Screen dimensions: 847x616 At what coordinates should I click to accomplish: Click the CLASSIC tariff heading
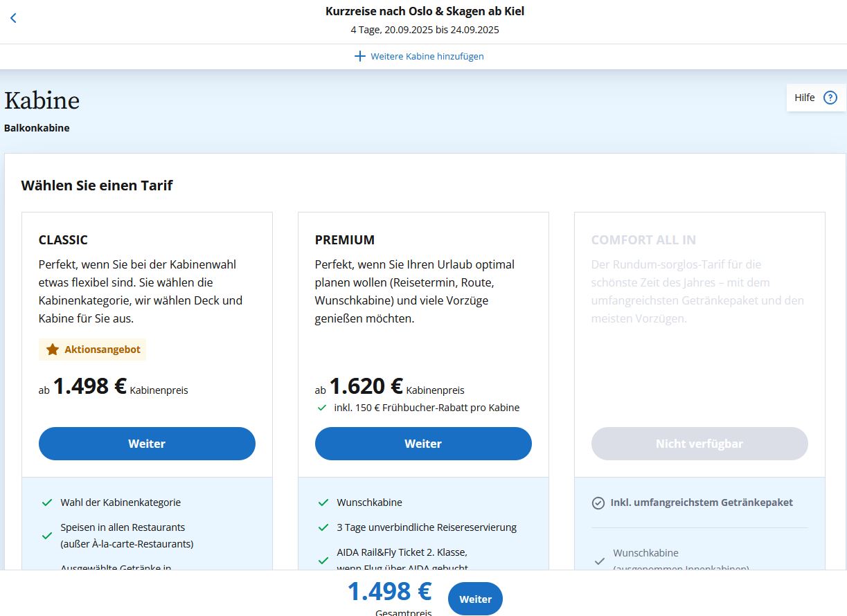(63, 240)
